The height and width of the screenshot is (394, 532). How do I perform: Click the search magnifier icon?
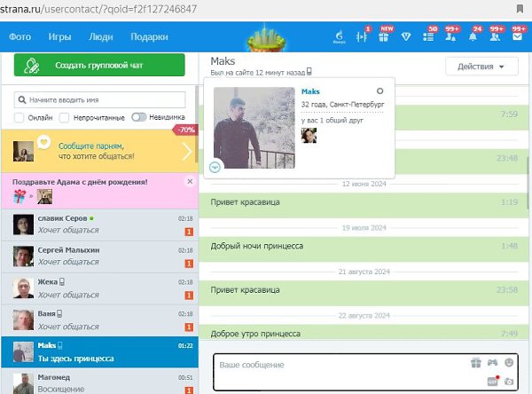click(x=22, y=100)
